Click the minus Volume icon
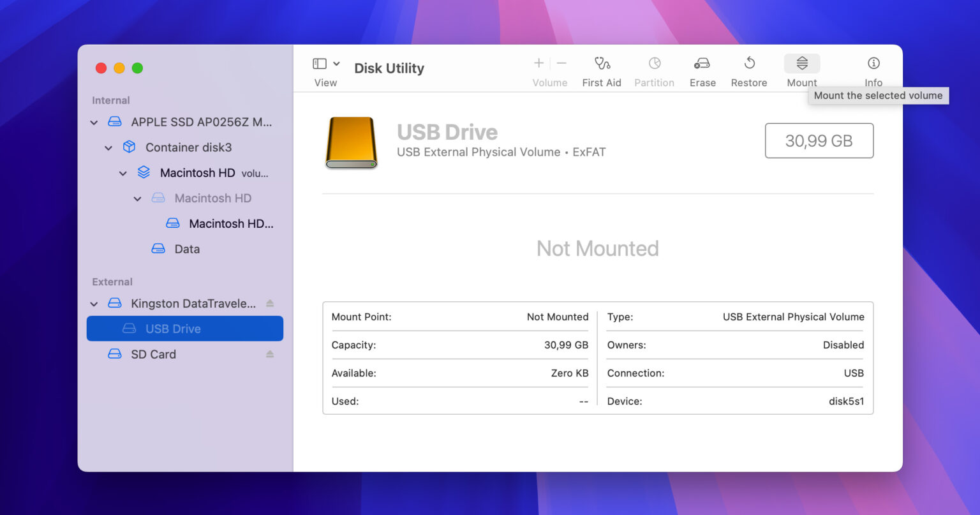 561,63
